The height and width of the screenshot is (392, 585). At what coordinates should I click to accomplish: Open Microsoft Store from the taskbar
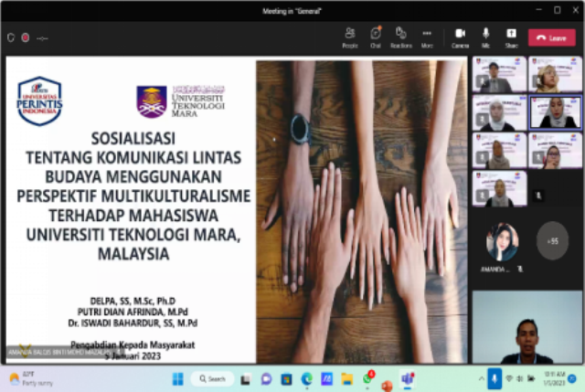[x=286, y=380]
